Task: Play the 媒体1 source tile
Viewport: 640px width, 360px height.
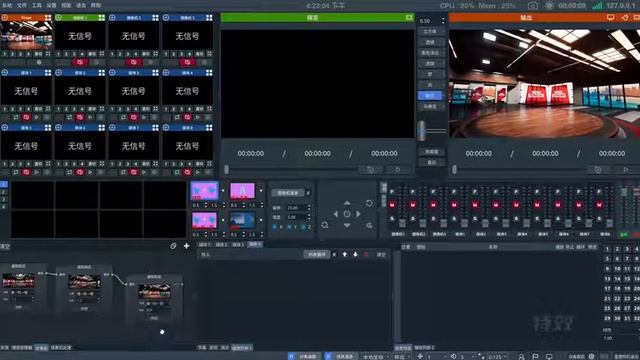Action: [x=37, y=117]
